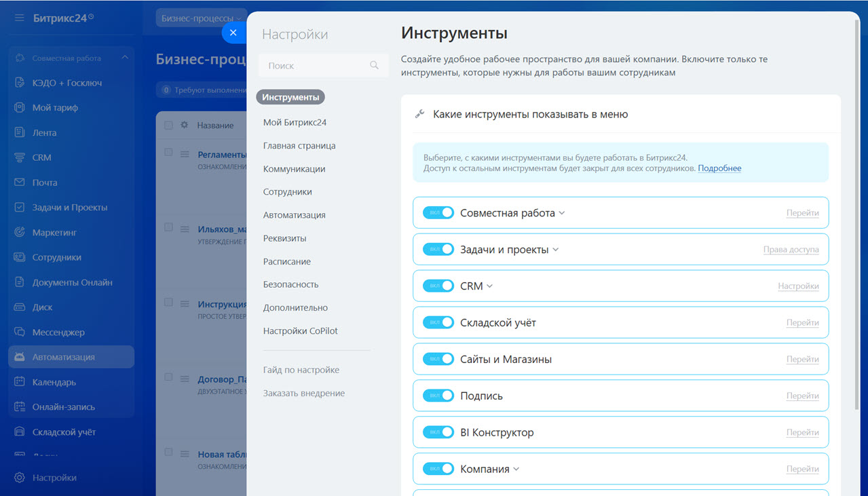868x496 pixels.
Task: Click the row menu icon beside Новая табл
Action: [185, 455]
